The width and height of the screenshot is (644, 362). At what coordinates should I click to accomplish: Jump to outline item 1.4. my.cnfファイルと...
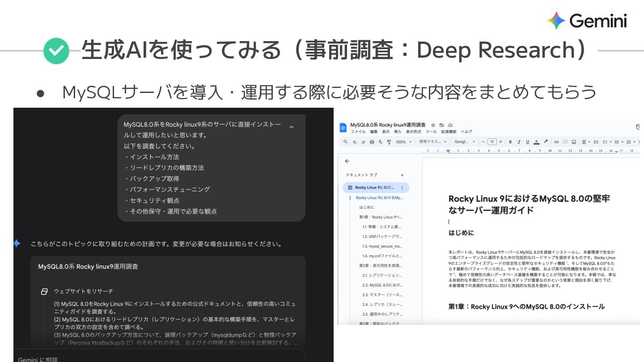point(382,256)
